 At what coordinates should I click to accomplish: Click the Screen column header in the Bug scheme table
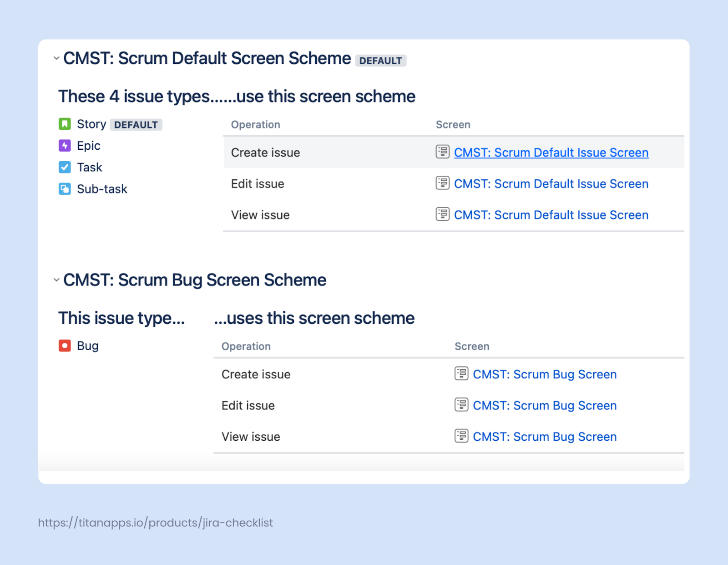(x=472, y=346)
